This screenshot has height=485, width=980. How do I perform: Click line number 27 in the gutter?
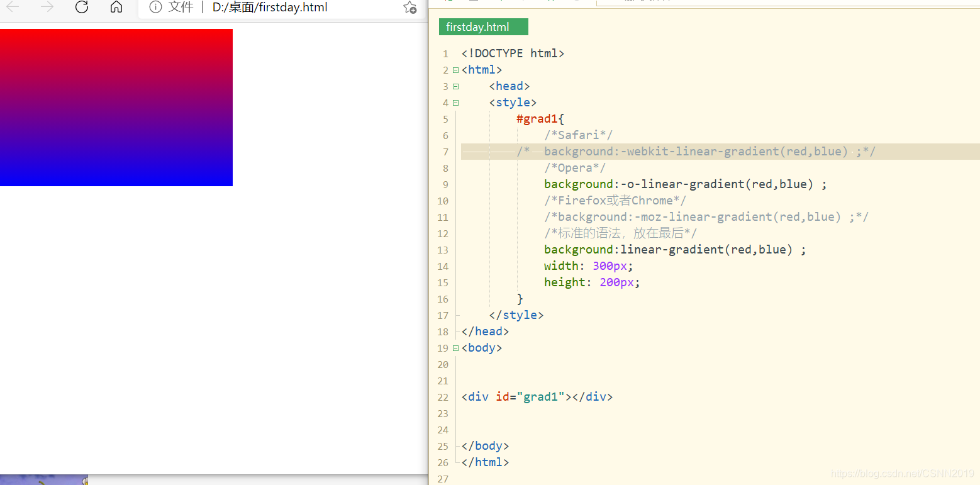coord(443,479)
